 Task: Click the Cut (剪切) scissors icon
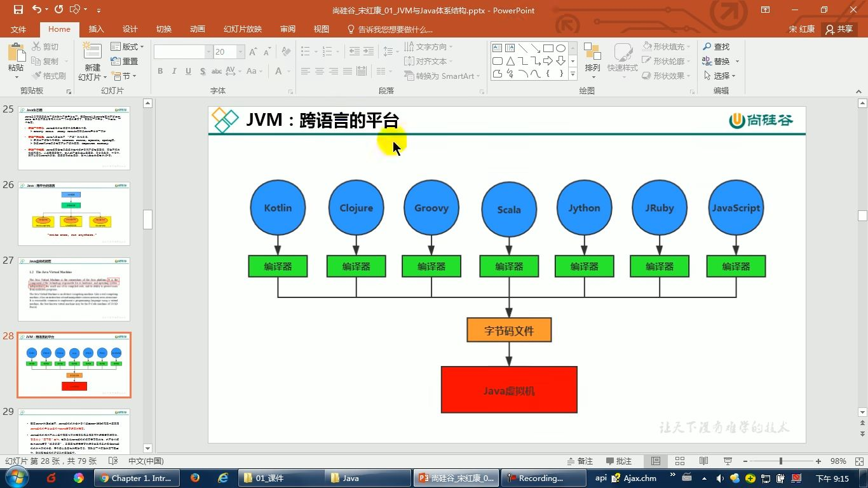point(36,46)
